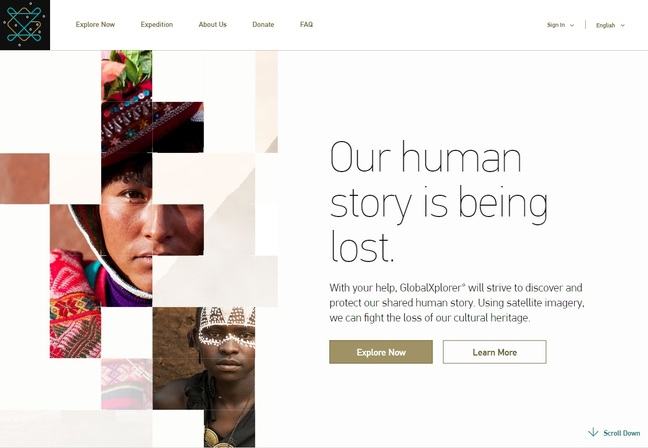Click the Our human story headline
The height and width of the screenshot is (448, 648).
439,201
